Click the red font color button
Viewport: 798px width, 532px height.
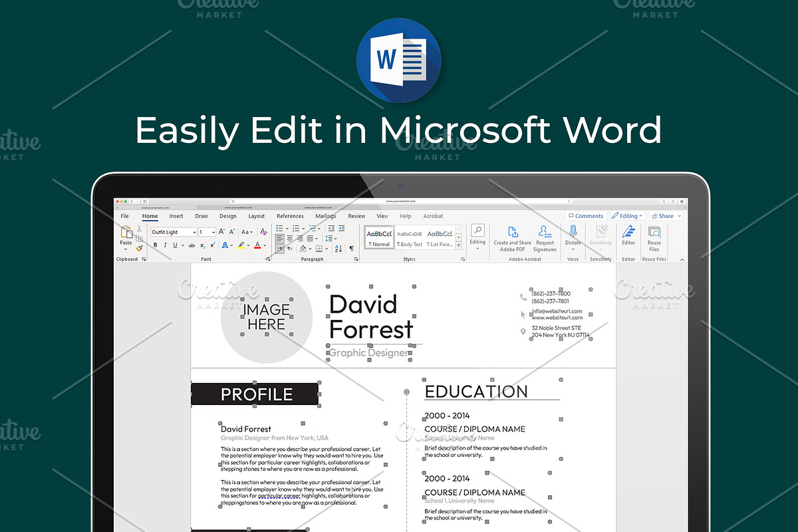(257, 245)
